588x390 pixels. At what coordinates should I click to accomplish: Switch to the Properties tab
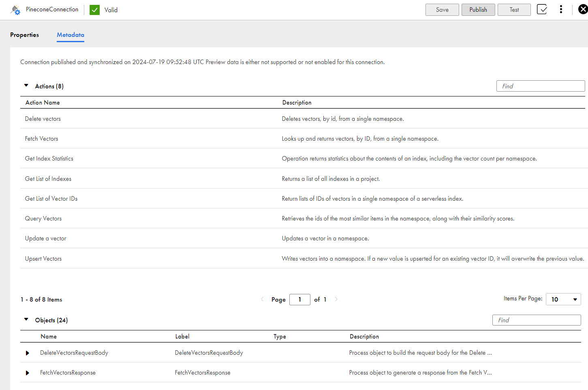tap(25, 35)
